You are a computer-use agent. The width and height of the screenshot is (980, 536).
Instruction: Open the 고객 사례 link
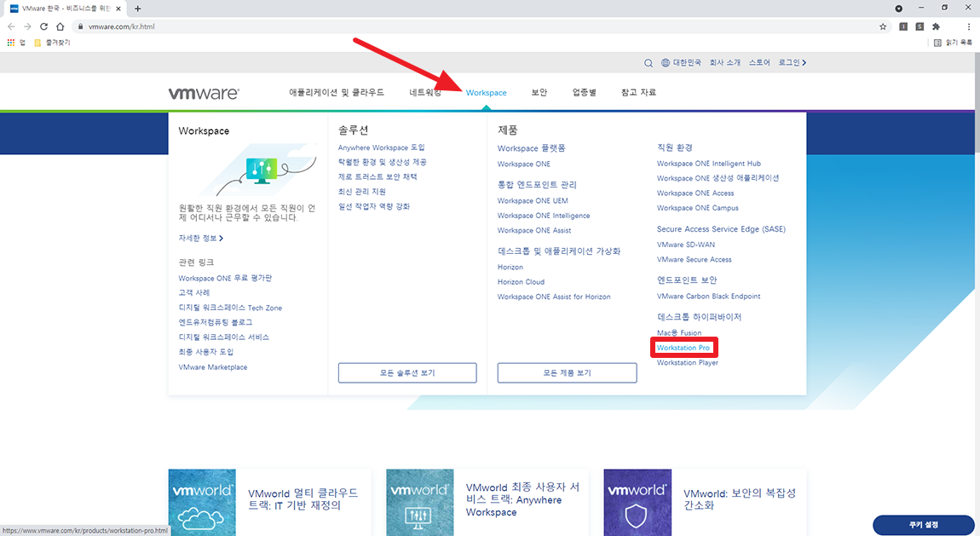click(x=193, y=292)
